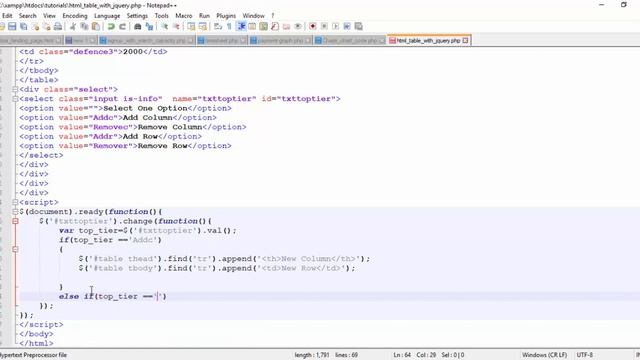
Task: Toggle file Monitoring eye icon
Action: (x=298, y=27)
